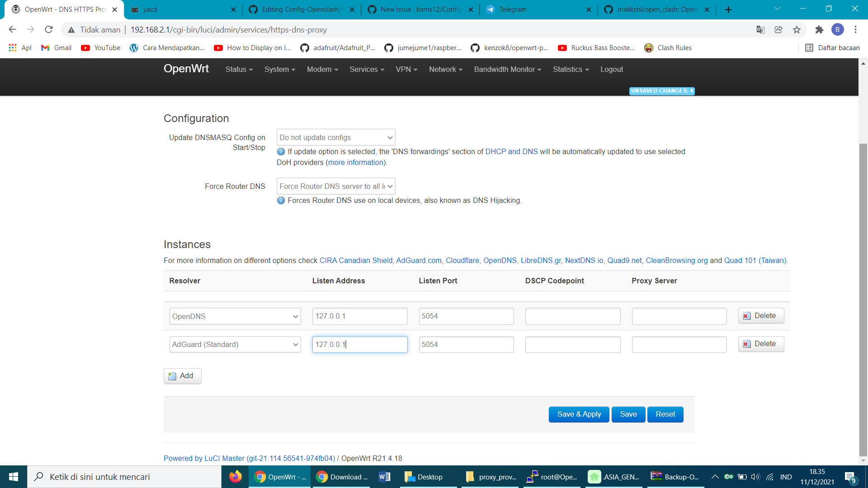Viewport: 868px width, 488px height.
Task: Open Word from the taskbar
Action: pyautogui.click(x=384, y=477)
